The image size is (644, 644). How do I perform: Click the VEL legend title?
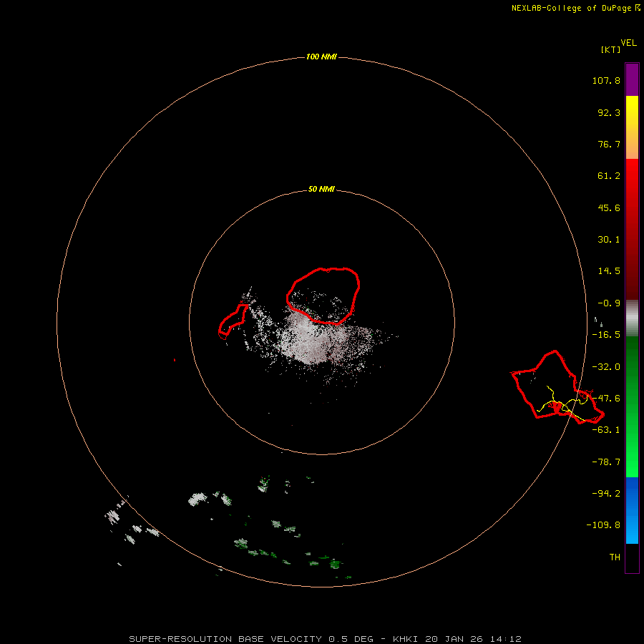[x=628, y=43]
